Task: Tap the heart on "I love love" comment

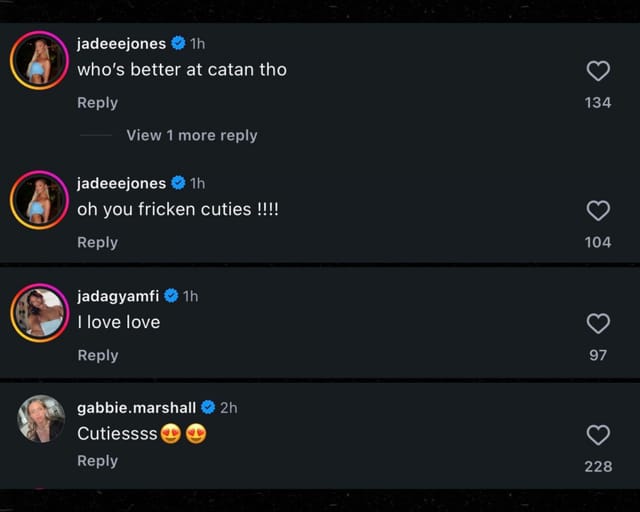Action: click(x=598, y=323)
